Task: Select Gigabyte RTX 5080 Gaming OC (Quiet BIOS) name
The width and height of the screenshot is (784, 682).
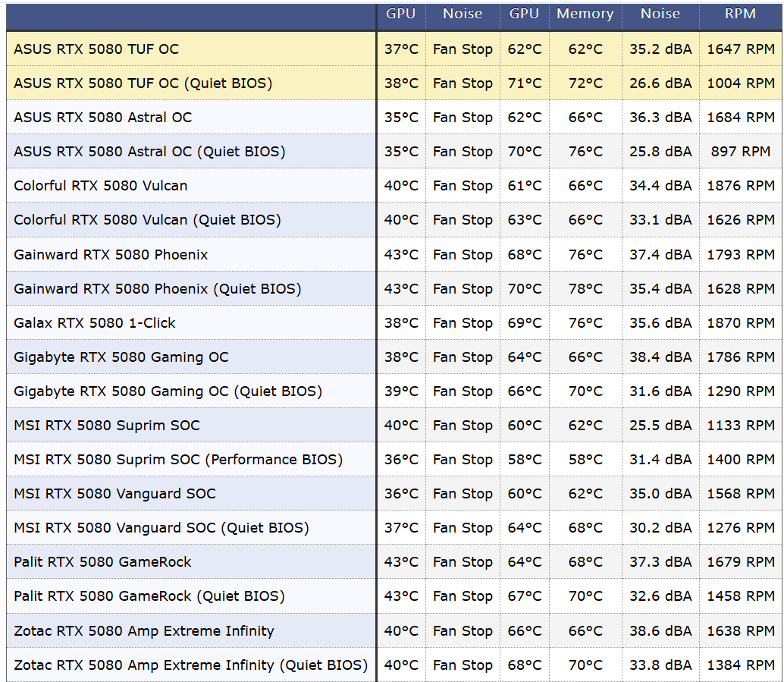Action: [168, 391]
